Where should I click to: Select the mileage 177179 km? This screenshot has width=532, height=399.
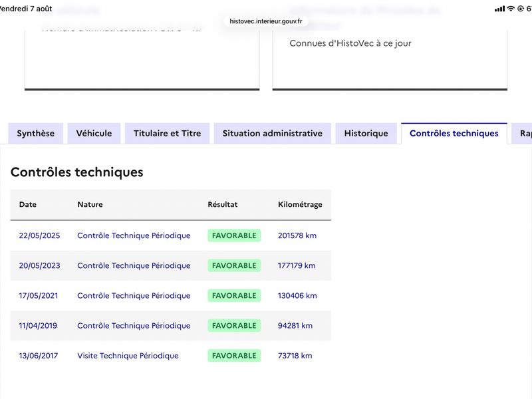tap(297, 265)
